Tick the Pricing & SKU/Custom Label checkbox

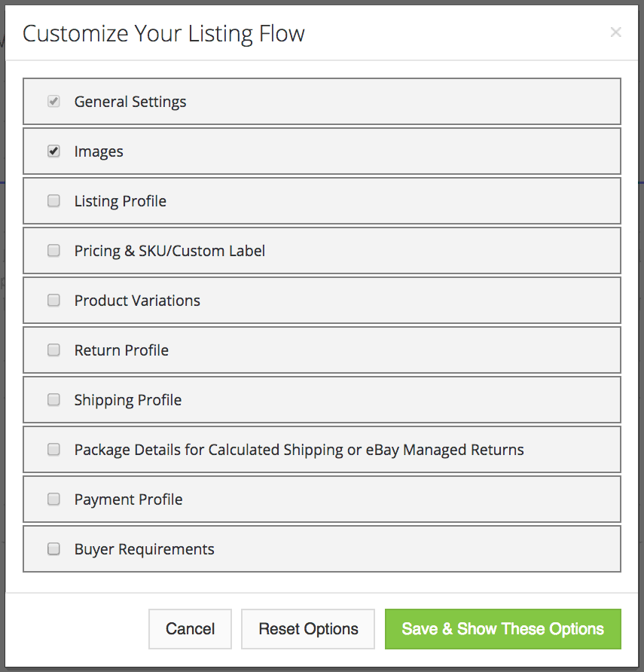click(53, 251)
